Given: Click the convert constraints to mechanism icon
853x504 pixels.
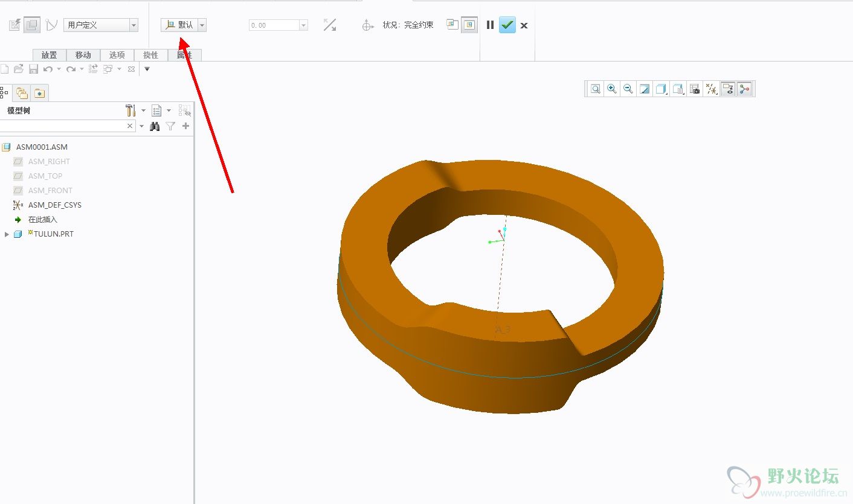Looking at the screenshot, I should pos(51,25).
